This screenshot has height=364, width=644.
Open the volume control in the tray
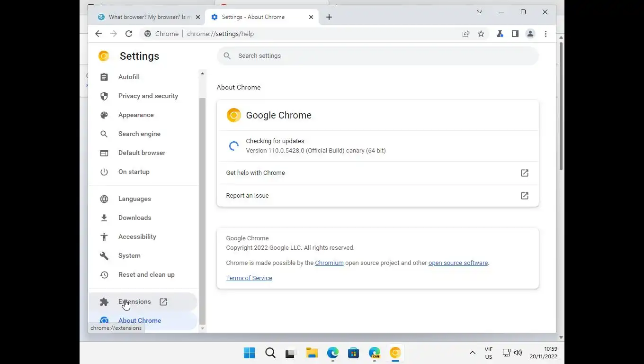518,353
